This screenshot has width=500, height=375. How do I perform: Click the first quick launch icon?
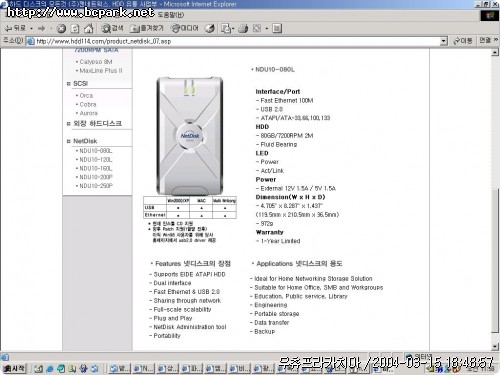pyautogui.click(x=38, y=369)
